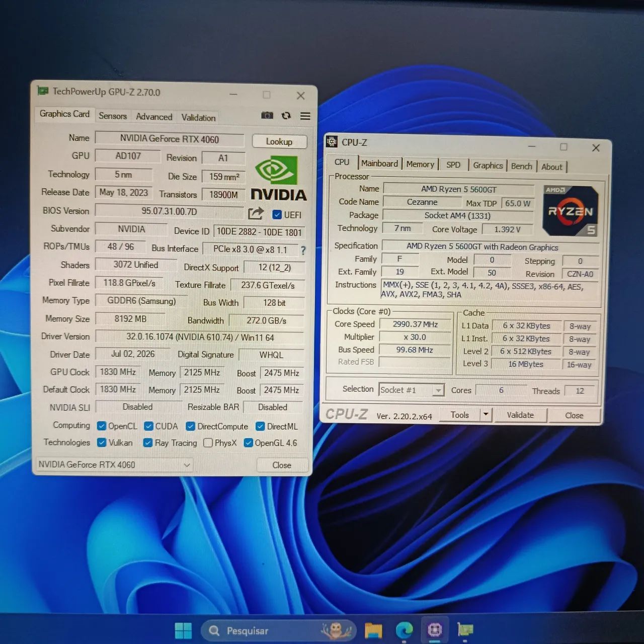Toggle the DirectCompute checkbox
Screen dimensions: 644x644
tap(190, 426)
